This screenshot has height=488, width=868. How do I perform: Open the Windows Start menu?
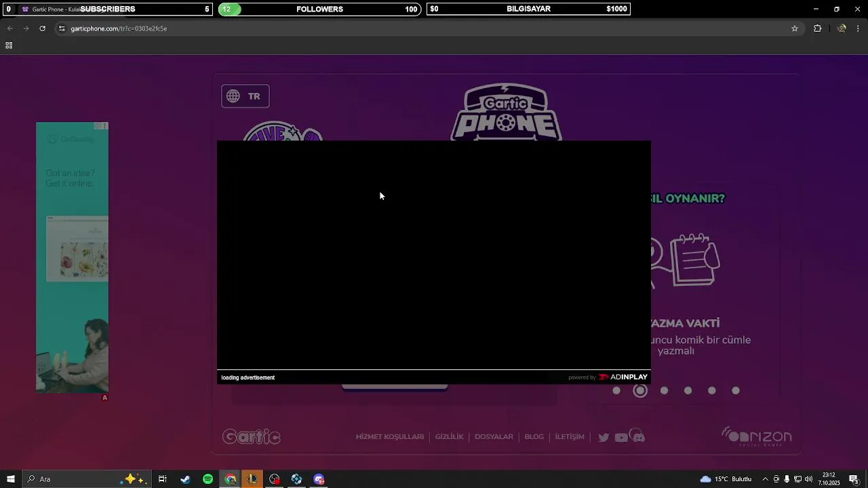pos(10,479)
